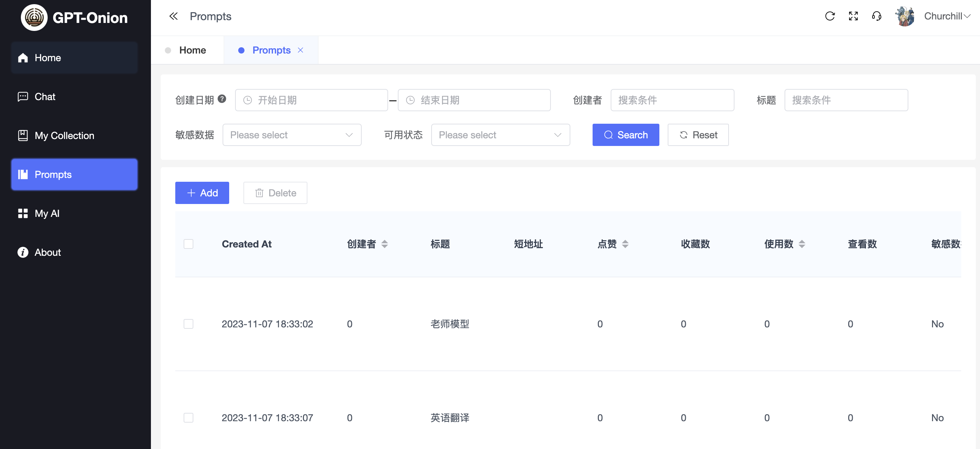
Task: Check the select-all header checkbox
Action: coord(188,244)
